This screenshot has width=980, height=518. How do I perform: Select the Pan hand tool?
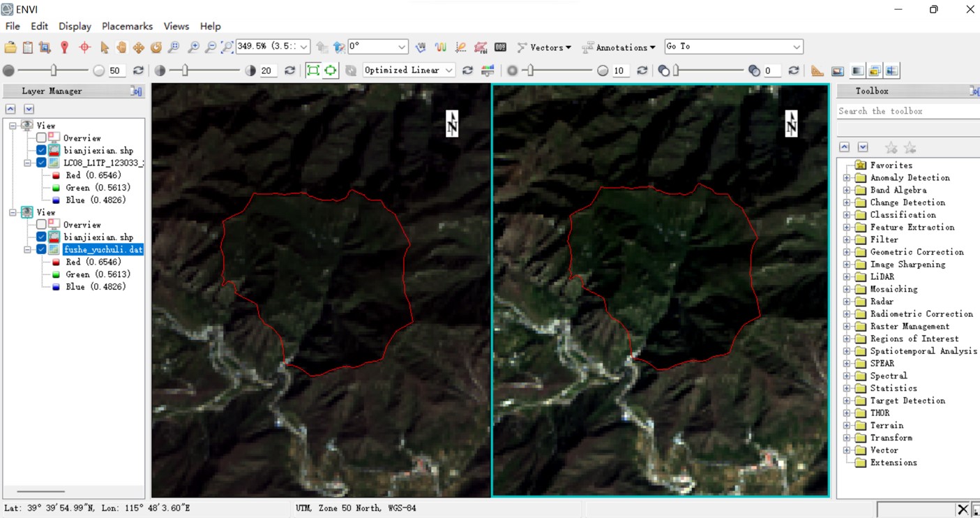tap(122, 47)
